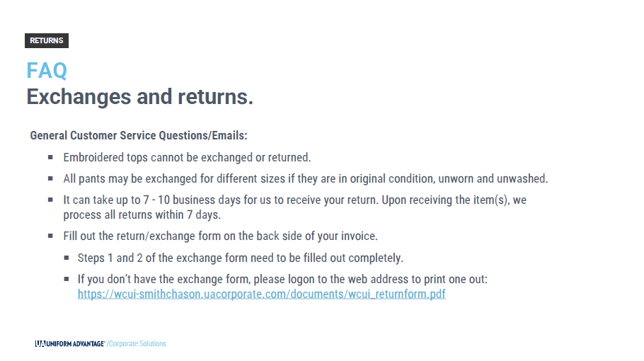Click the If you don't have the exchange form text
The height and width of the screenshot is (361, 644).
[x=282, y=280]
